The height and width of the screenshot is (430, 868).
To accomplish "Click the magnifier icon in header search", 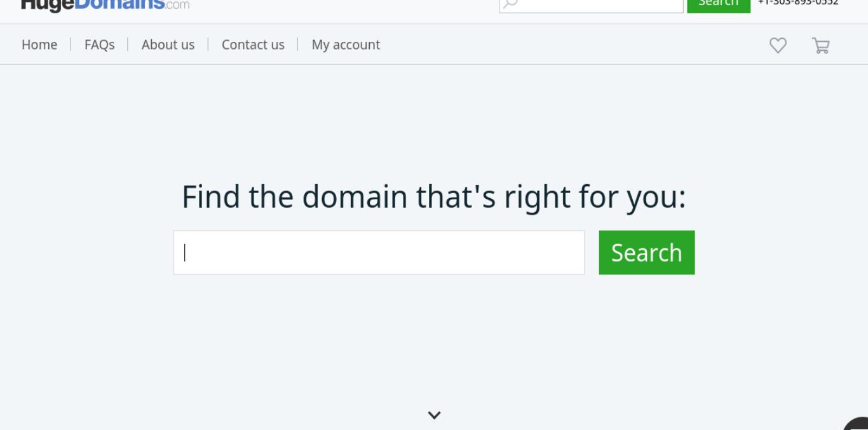I will pyautogui.click(x=510, y=3).
